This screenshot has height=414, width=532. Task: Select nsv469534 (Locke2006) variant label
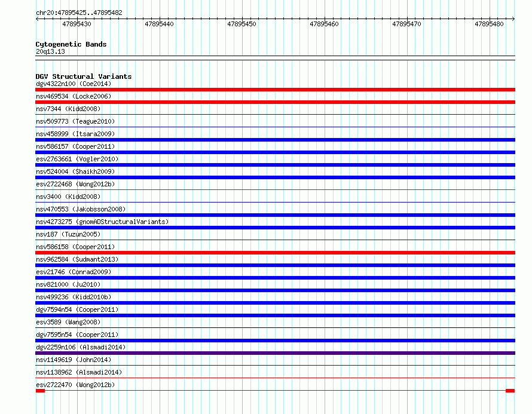(74, 96)
